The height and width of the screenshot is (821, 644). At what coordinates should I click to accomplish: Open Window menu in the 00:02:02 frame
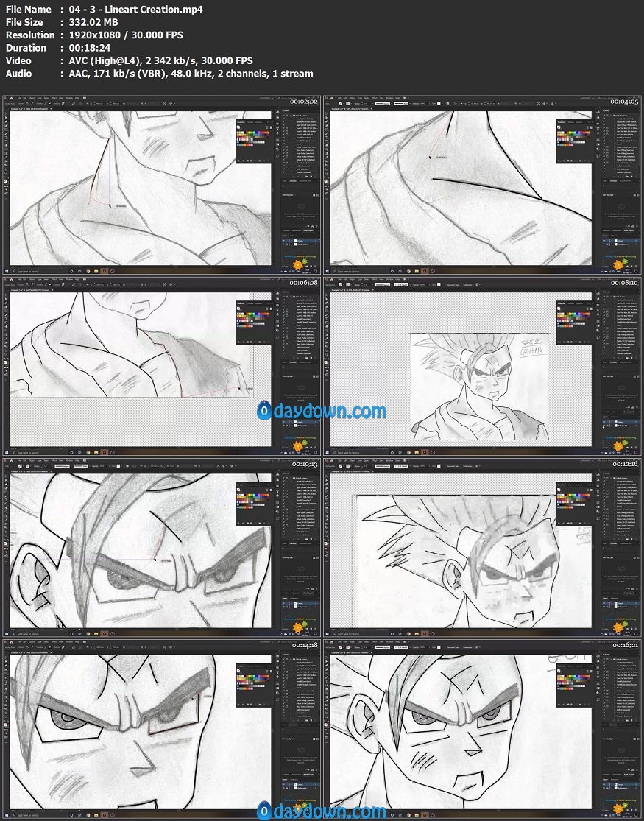pos(69,98)
